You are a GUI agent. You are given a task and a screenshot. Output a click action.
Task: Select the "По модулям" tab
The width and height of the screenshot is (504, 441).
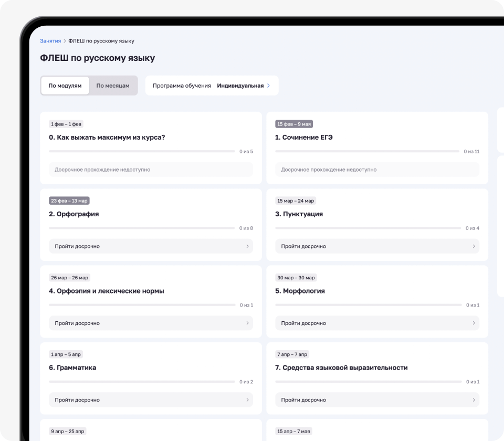coord(65,85)
